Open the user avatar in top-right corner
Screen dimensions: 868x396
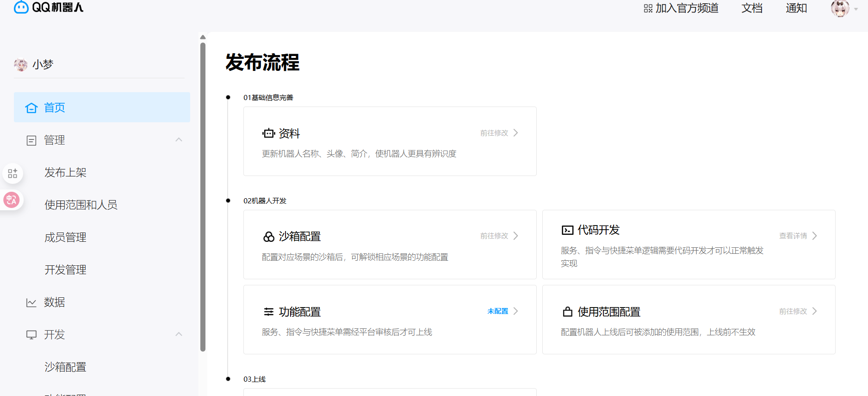coord(840,8)
